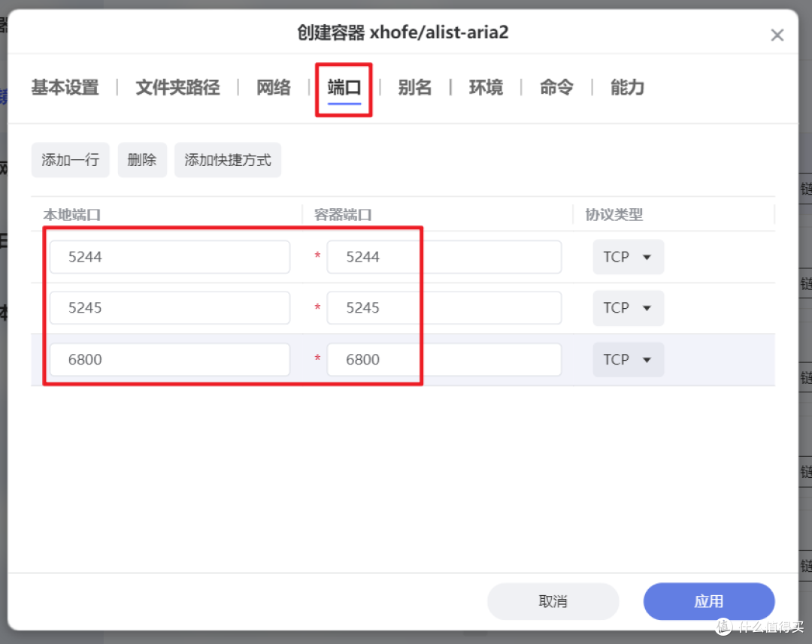The height and width of the screenshot is (644, 812).
Task: Click the 本地端口 column header
Action: [x=72, y=214]
